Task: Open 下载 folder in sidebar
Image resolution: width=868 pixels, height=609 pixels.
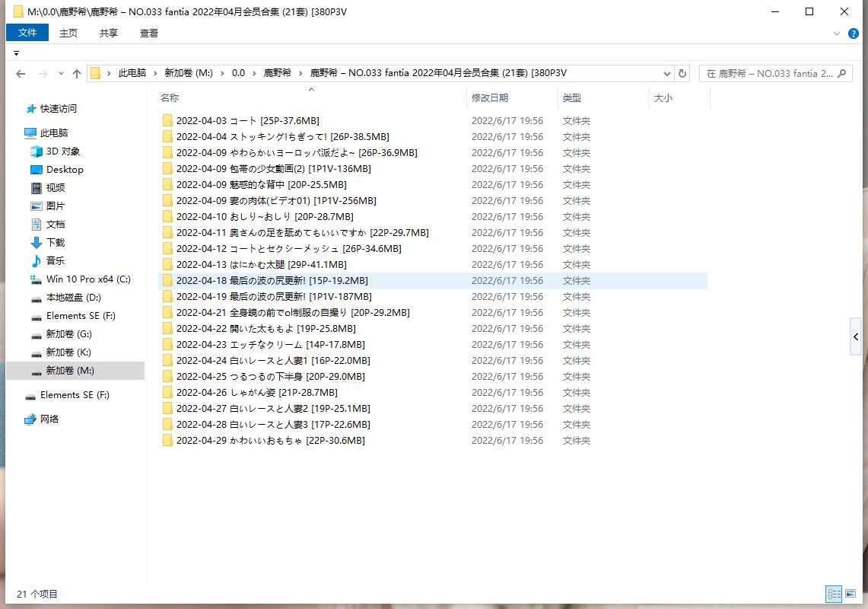Action: [55, 243]
